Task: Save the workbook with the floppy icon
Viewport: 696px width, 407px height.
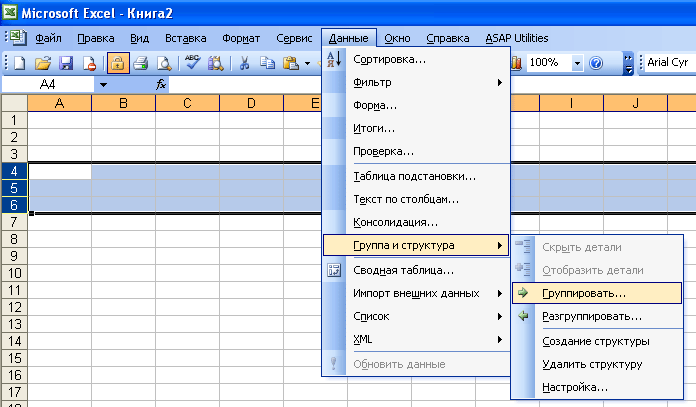Action: pos(66,63)
